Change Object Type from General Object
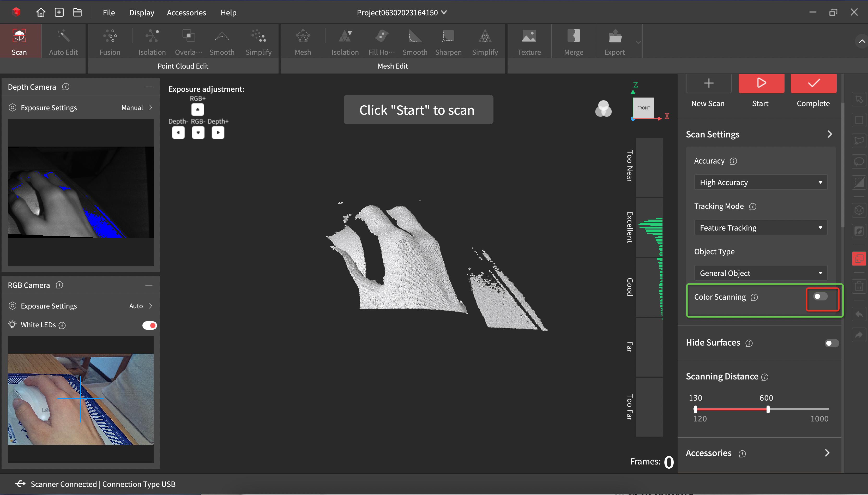Viewport: 868px width, 495px height. 760,273
